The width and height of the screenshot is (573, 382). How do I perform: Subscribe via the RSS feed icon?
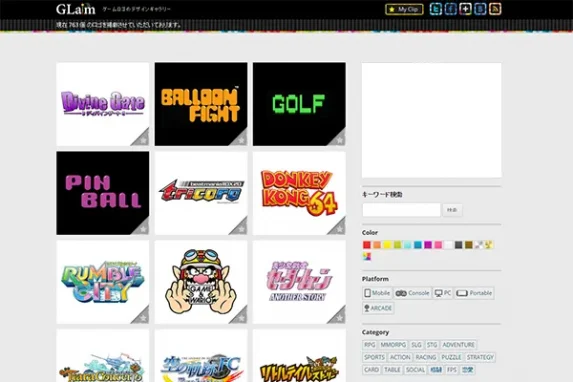(495, 9)
